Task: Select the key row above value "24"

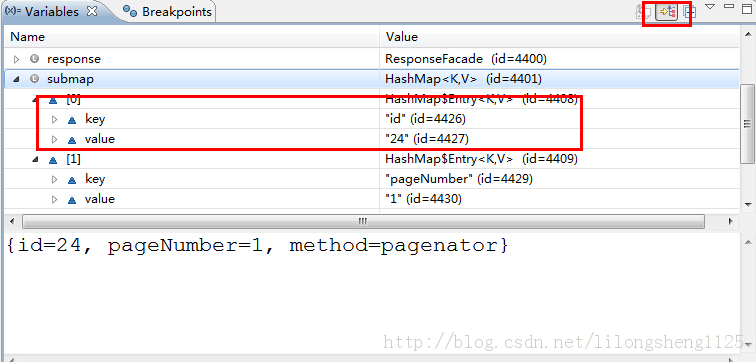Action: [x=371, y=119]
